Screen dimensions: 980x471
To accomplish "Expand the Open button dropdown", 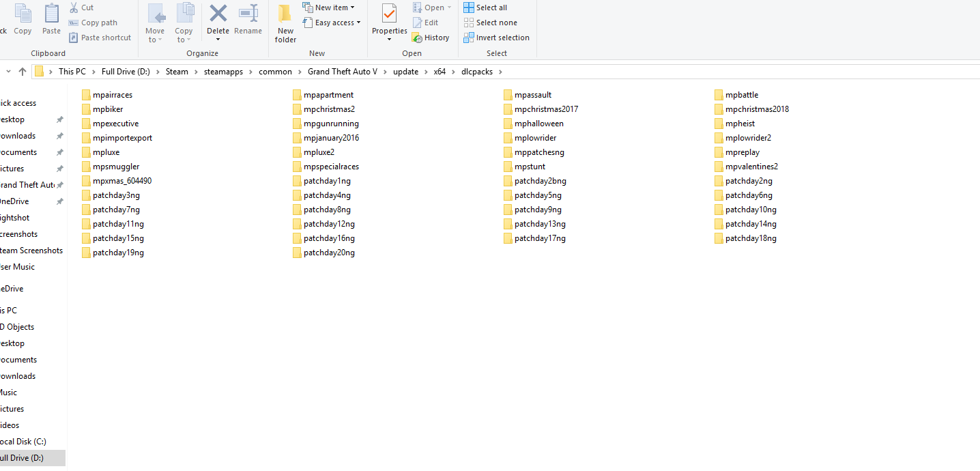I will [x=449, y=8].
